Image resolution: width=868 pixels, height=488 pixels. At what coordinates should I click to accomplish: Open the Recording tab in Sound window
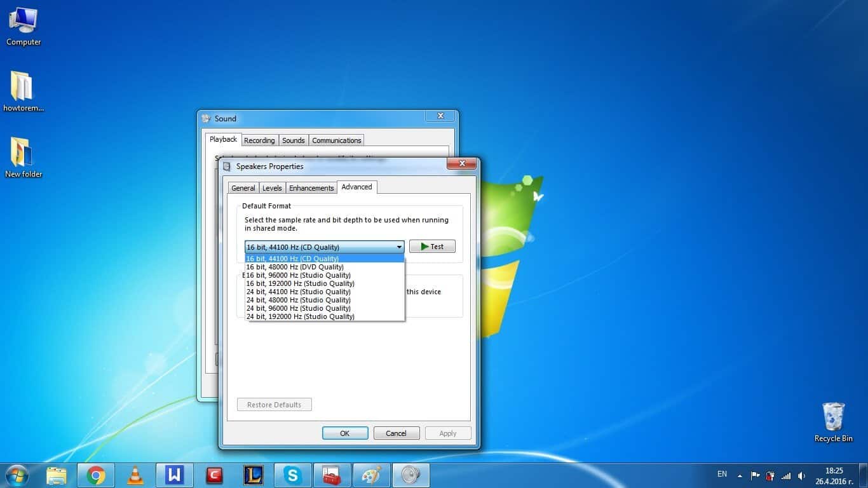(259, 140)
